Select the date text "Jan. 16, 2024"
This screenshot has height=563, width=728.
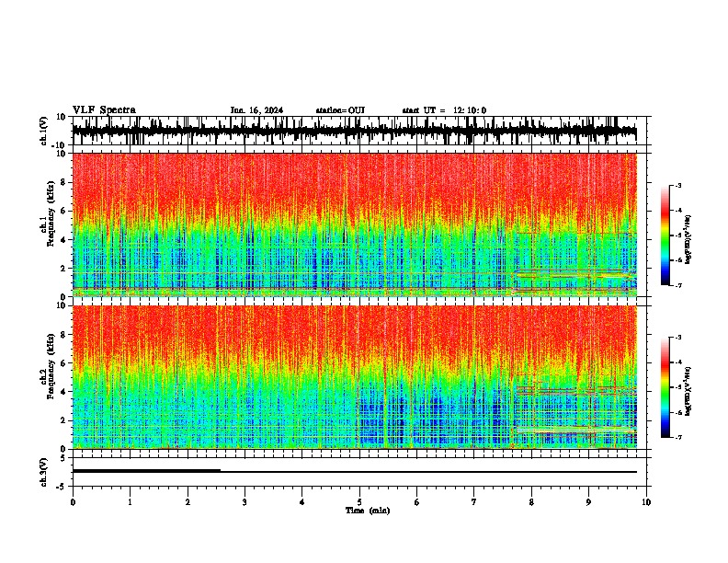256,110
